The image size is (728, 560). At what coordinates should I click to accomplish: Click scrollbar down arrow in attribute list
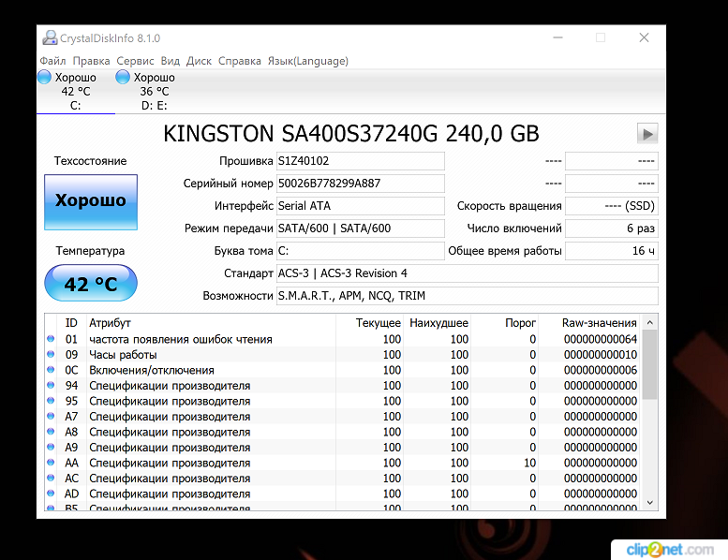click(650, 503)
